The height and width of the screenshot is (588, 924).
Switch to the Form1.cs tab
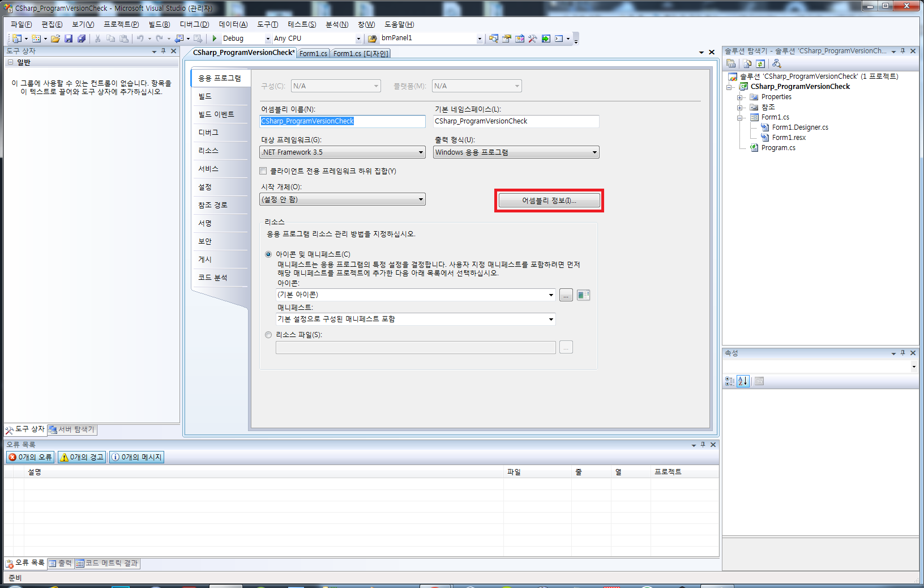click(313, 53)
